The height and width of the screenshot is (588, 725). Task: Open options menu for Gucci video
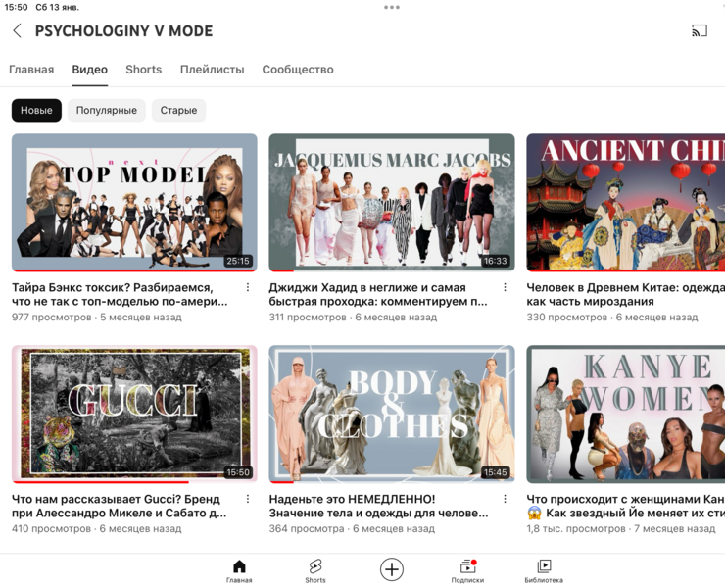tap(248, 499)
